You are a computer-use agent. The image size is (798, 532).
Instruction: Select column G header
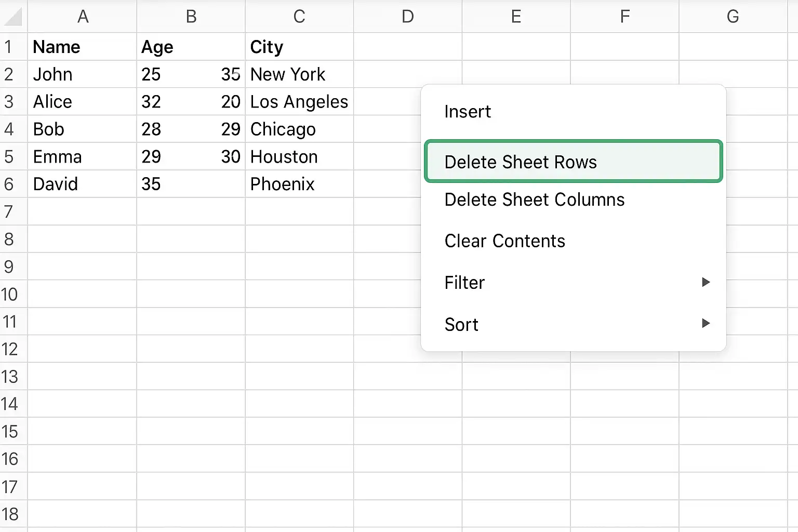pos(733,17)
